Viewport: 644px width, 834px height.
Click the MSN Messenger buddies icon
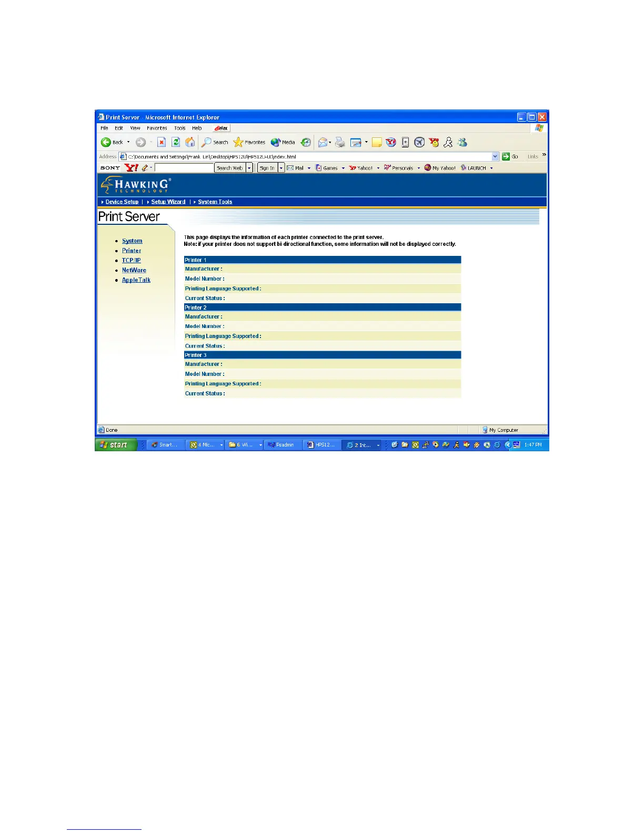tap(462, 142)
